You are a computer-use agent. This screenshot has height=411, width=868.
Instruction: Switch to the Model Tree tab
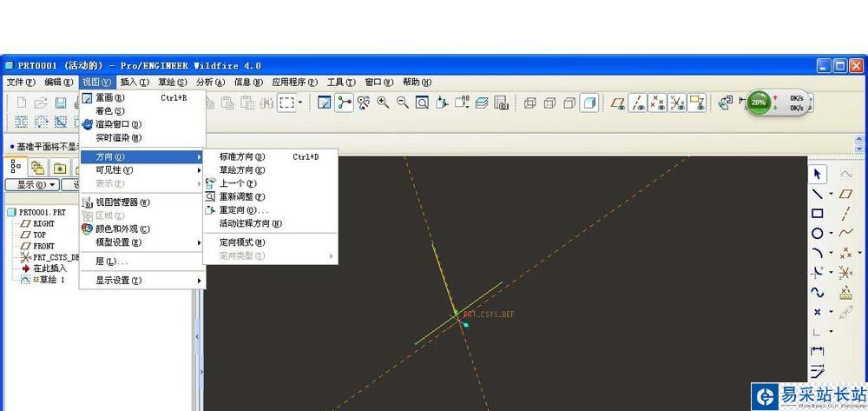[16, 166]
